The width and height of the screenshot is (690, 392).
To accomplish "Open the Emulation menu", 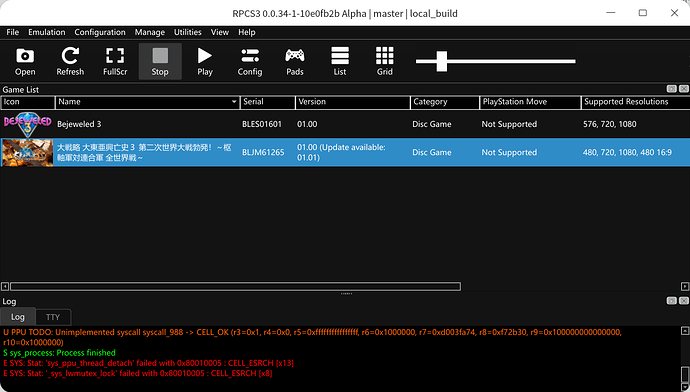I will 47,32.
